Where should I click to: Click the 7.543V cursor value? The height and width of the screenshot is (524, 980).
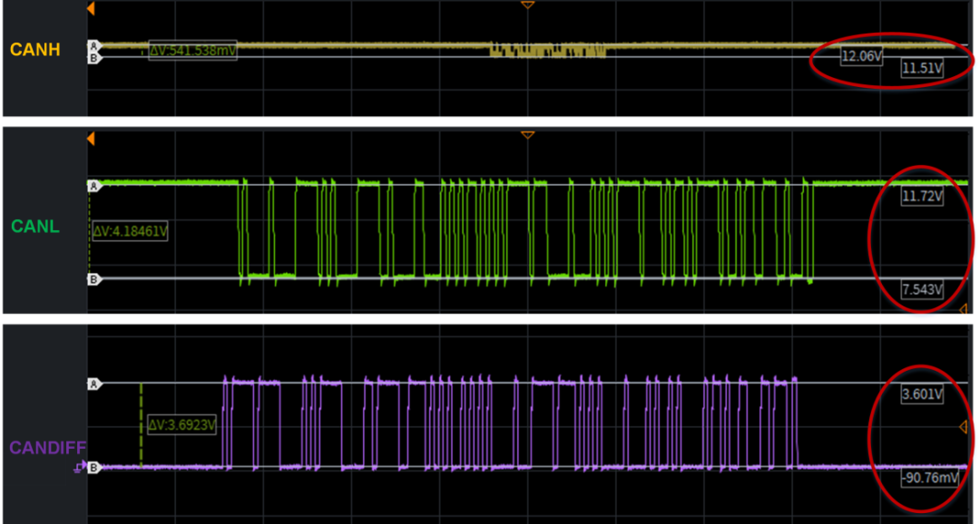[922, 290]
